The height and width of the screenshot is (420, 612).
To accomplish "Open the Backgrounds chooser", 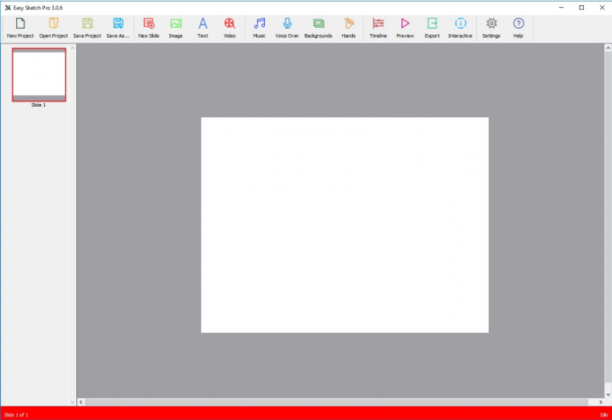I will coord(318,28).
